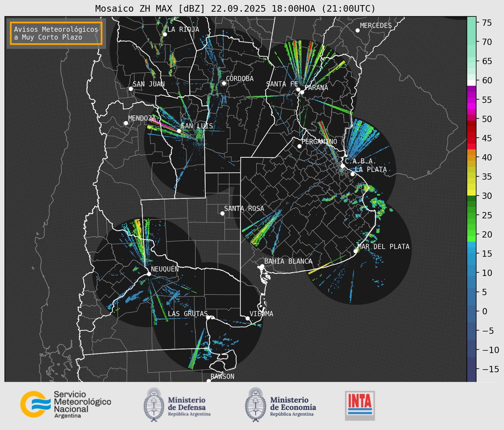
Task: Click the Mosaico ZH MAX title text
Action: (x=235, y=9)
